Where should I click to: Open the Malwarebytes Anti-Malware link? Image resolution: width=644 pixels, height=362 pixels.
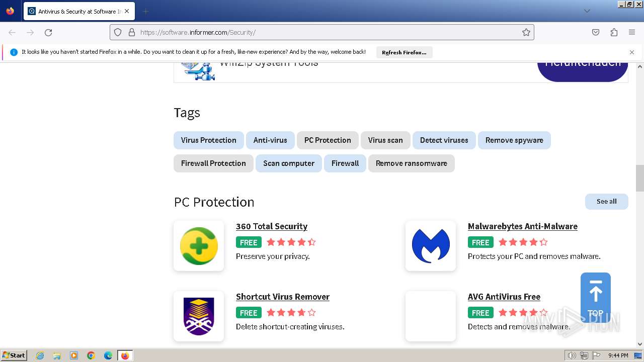point(523,226)
